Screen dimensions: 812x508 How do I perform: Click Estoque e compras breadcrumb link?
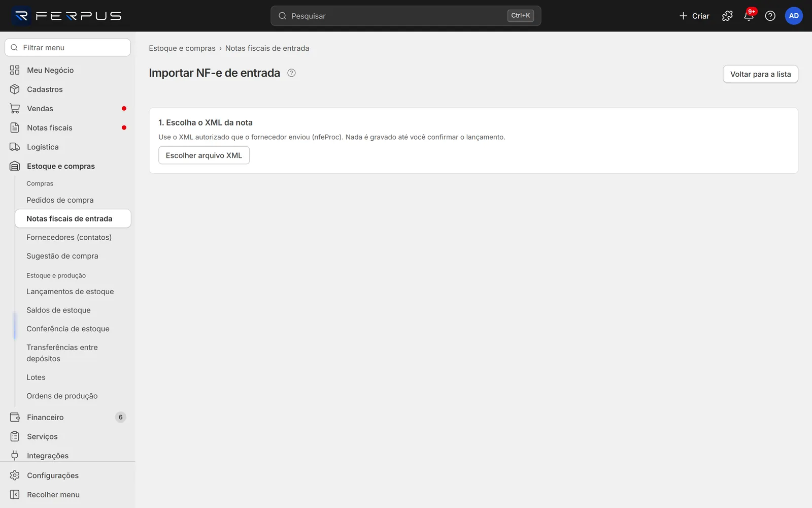click(182, 48)
